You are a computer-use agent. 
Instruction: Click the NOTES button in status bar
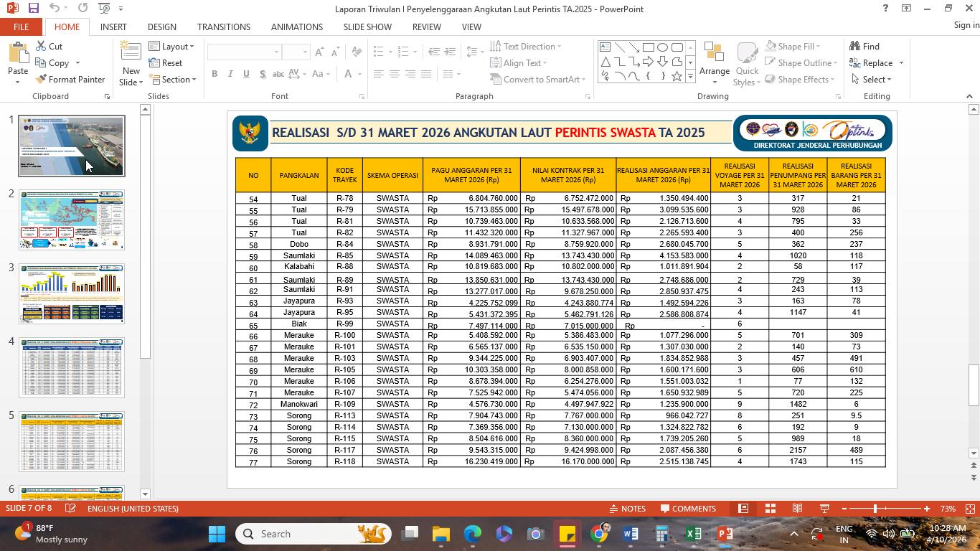627,509
